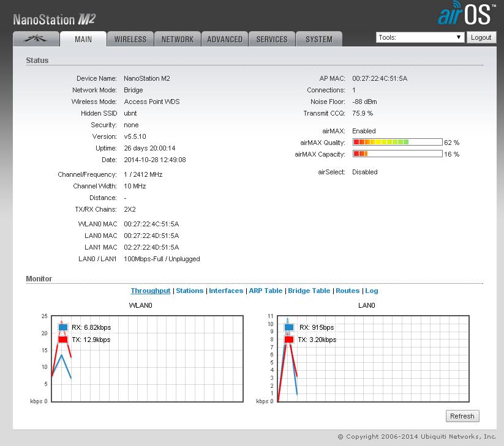Select the AP MAC value 00:27:22:4C:51:5A
Image resolution: width=504 pixels, height=446 pixels.
point(380,78)
